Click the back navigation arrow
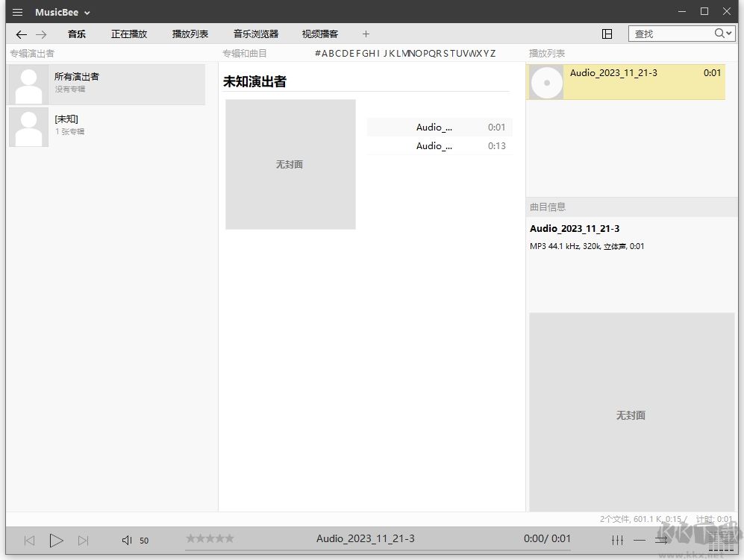 [x=21, y=34]
